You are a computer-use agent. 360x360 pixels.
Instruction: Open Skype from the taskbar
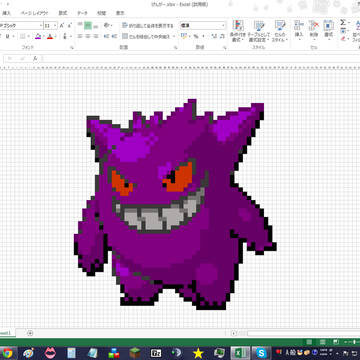tap(261, 353)
